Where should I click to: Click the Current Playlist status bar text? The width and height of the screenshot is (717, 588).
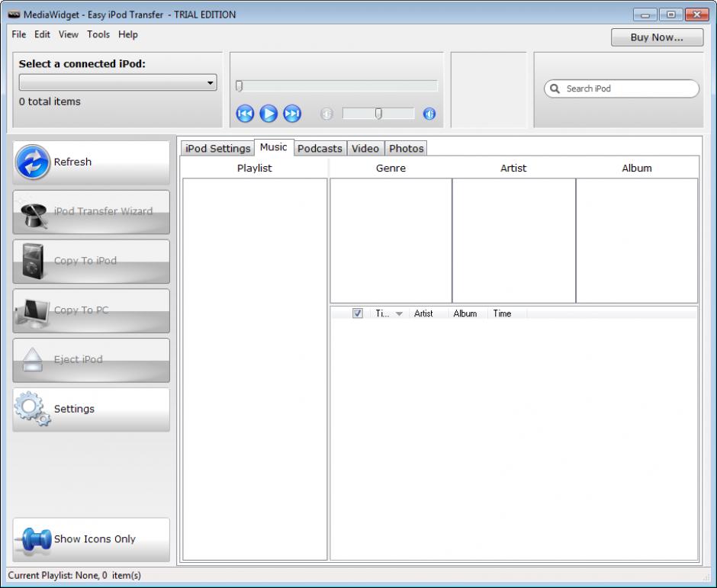[74, 575]
